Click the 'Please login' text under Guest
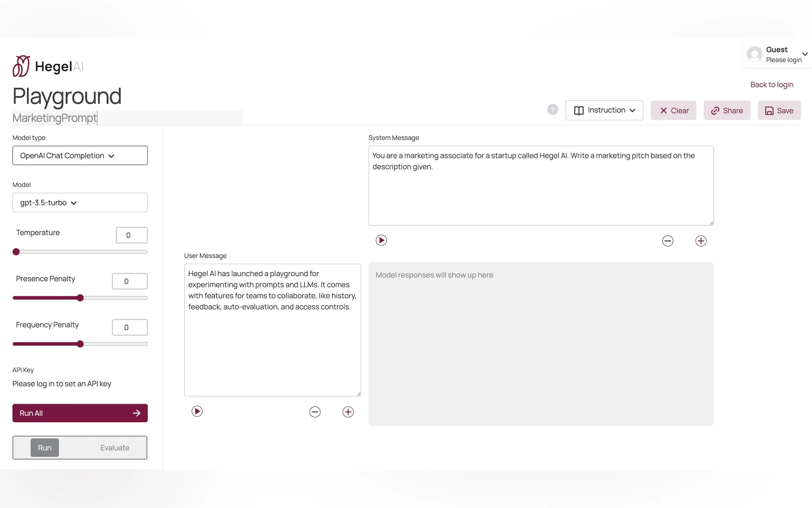 coord(784,60)
